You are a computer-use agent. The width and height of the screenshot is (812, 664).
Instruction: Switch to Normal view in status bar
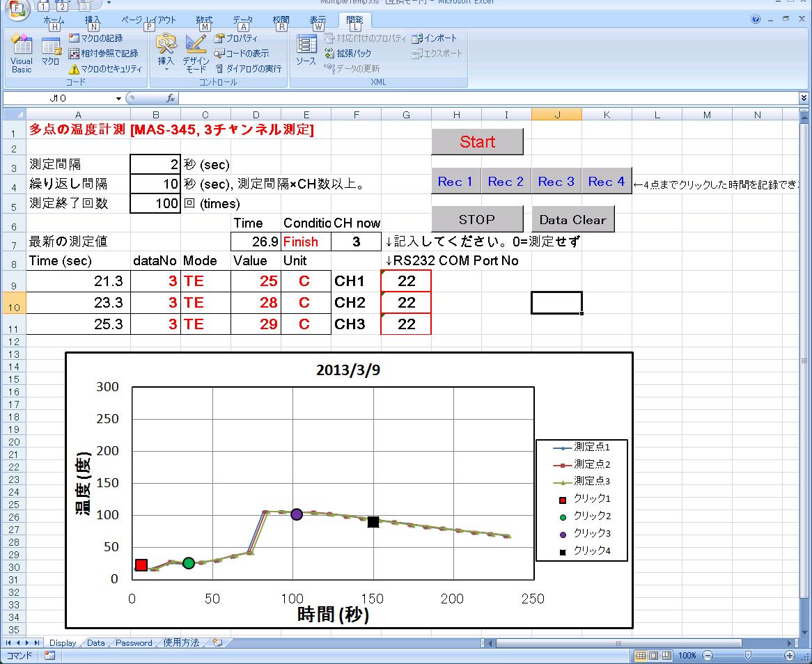(x=641, y=655)
